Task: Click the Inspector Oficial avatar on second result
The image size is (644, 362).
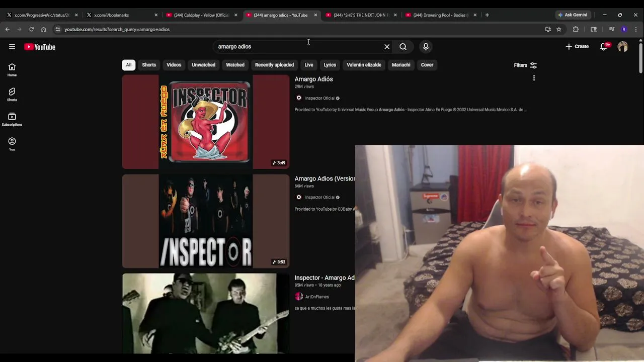Action: [x=299, y=198]
